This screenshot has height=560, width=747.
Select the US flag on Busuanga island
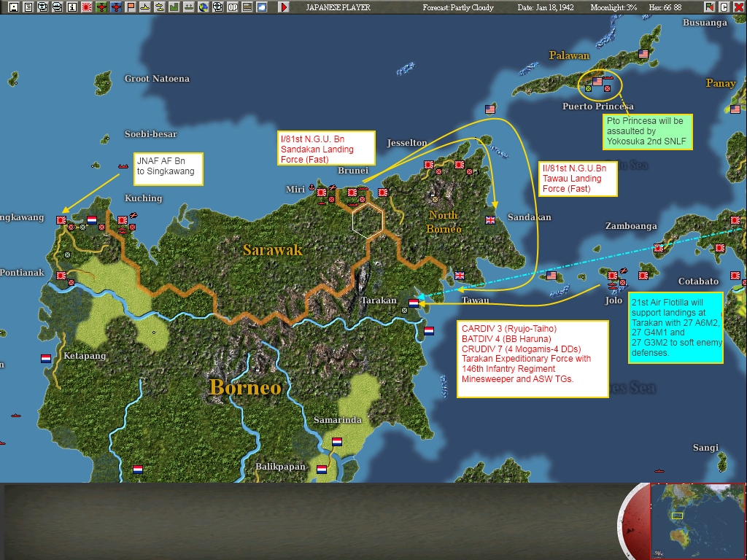pyautogui.click(x=643, y=54)
